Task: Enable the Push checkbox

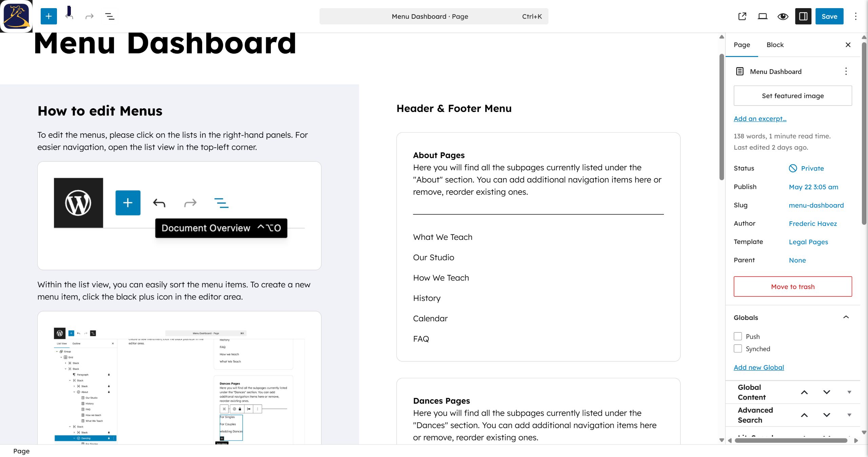Action: [x=738, y=336]
